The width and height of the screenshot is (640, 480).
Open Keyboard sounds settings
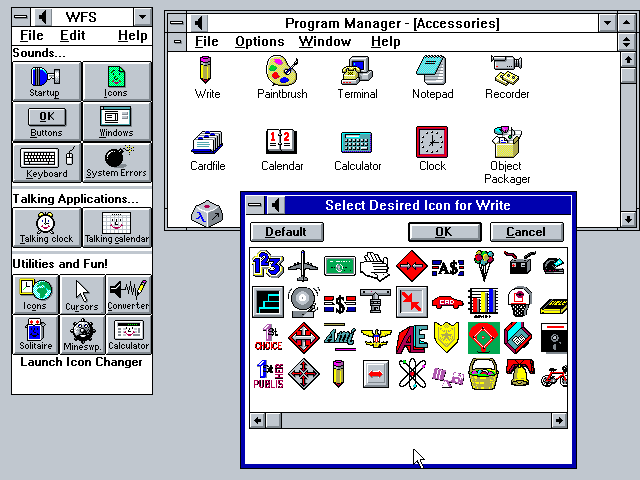47,162
